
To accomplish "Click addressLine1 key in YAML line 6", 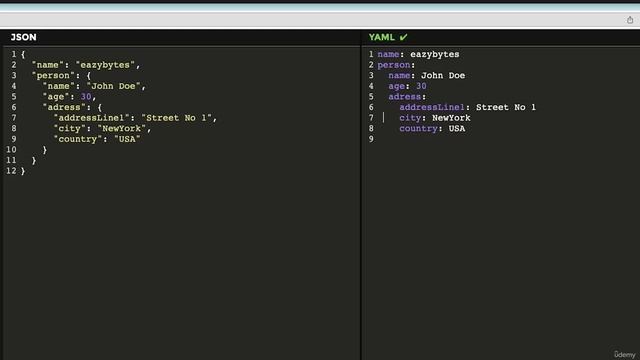I will (432, 107).
